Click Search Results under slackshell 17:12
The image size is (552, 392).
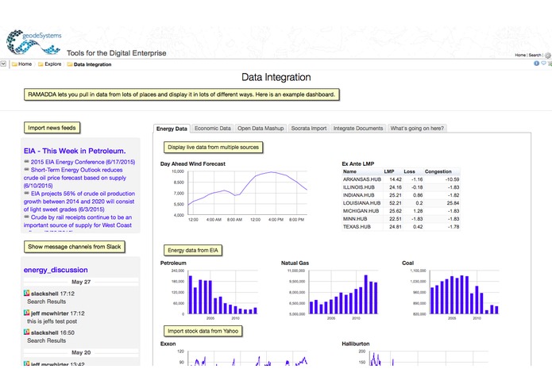[47, 302]
